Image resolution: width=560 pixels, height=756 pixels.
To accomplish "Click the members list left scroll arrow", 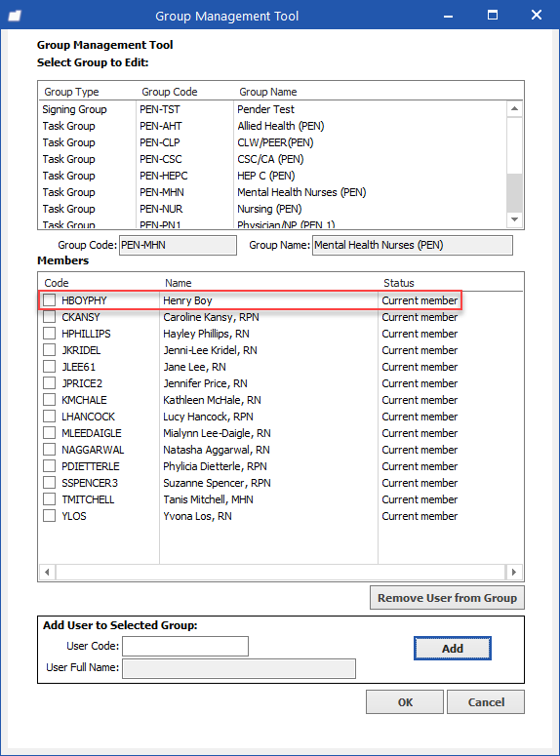I will click(x=47, y=572).
